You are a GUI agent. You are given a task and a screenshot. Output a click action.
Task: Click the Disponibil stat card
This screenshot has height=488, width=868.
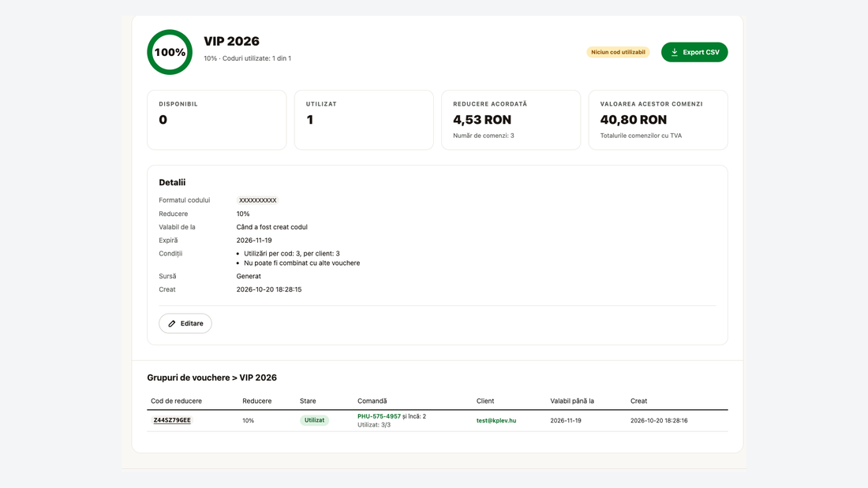216,120
